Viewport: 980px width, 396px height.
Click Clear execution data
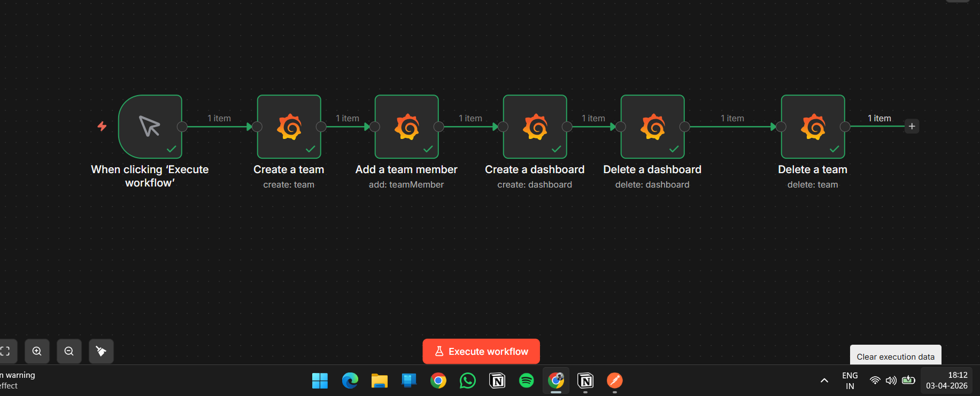point(896,356)
